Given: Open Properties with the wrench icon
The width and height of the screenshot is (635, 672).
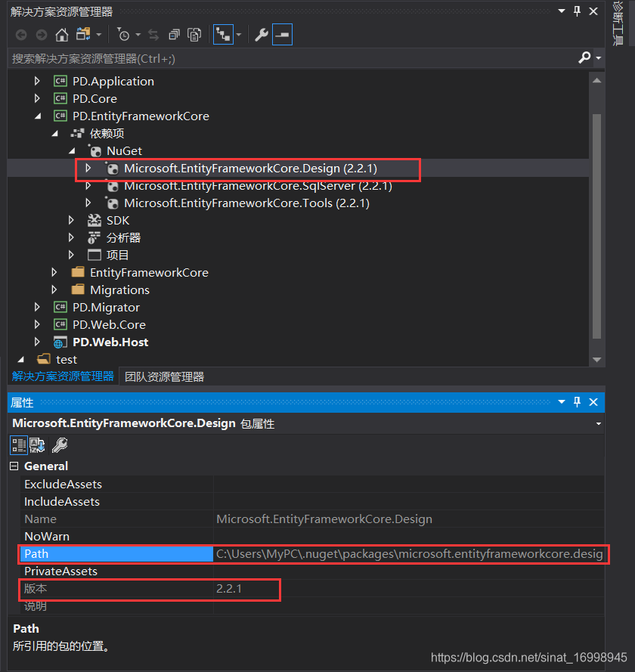Looking at the screenshot, I should tap(261, 35).
